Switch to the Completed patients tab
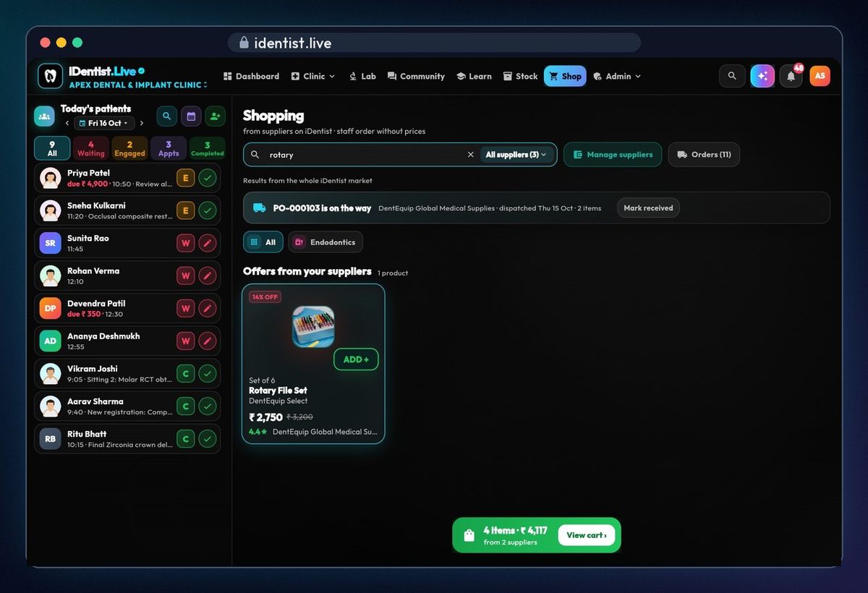 (x=208, y=148)
